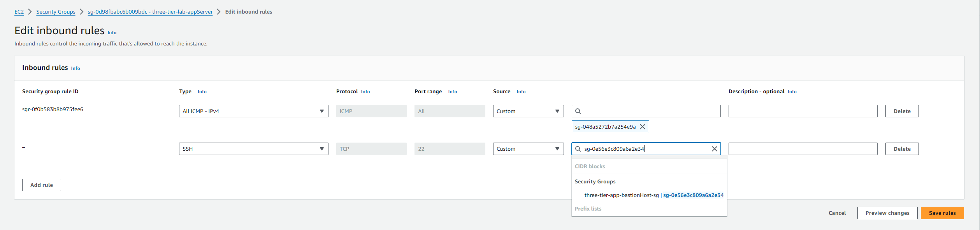Click the SSH rule description input field
The height and width of the screenshot is (230, 980).
coord(803,149)
